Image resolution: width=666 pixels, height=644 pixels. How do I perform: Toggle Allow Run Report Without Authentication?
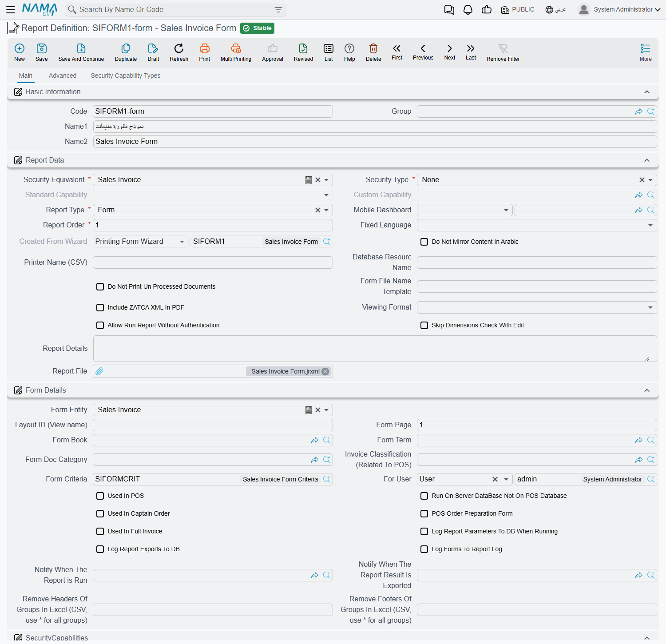pos(100,325)
